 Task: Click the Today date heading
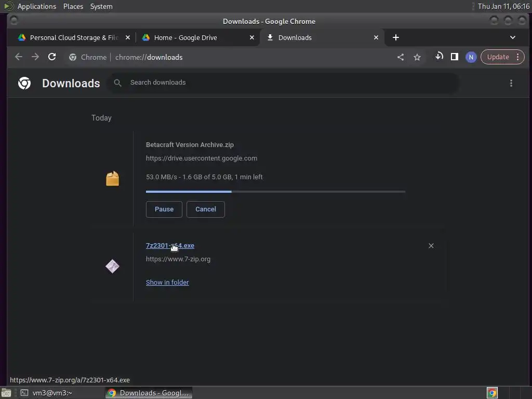click(101, 118)
